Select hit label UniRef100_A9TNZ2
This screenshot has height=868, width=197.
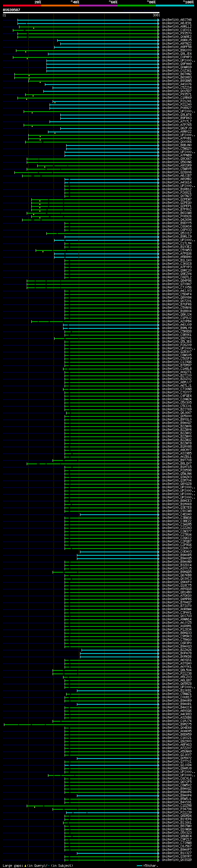(x=177, y=43)
